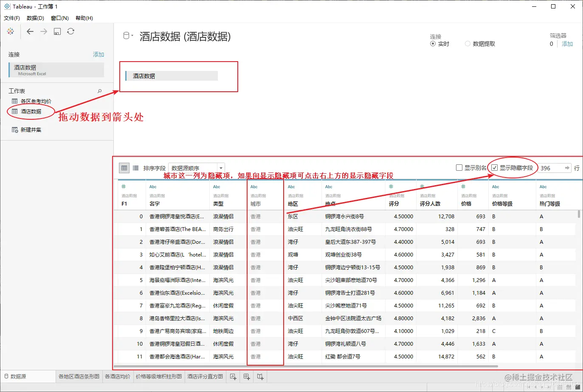Open the 各酒店均价 sheet tab
Screen dimensions: 583x392
point(118,377)
